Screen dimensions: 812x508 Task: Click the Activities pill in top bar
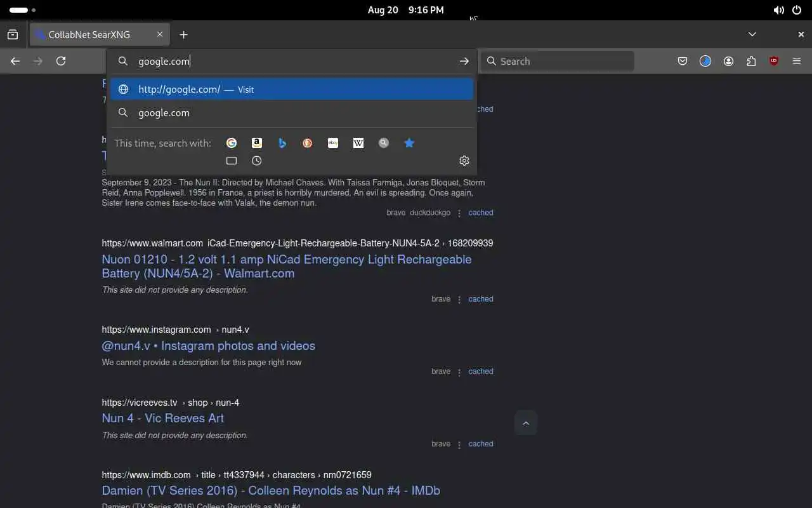pyautogui.click(x=22, y=10)
